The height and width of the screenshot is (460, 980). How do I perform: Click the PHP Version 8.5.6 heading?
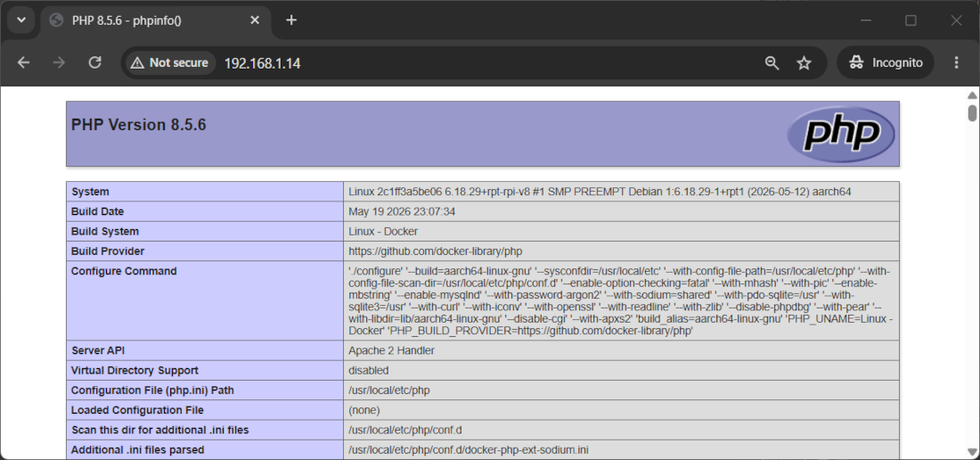(139, 125)
